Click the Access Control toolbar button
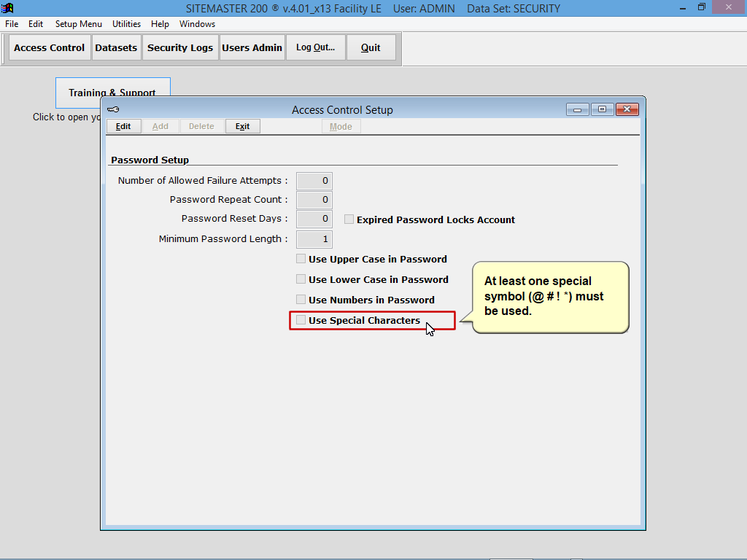The image size is (747, 560). pos(50,47)
